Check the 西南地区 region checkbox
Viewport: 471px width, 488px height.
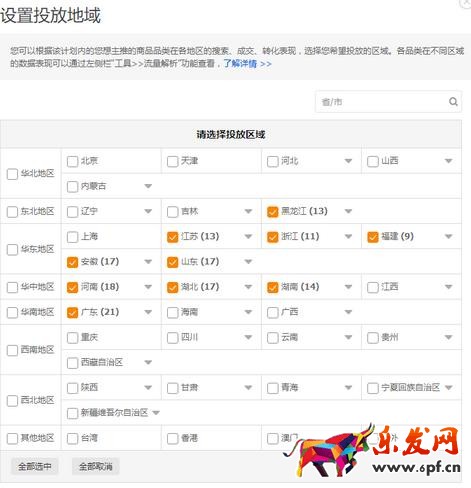tap(12, 350)
